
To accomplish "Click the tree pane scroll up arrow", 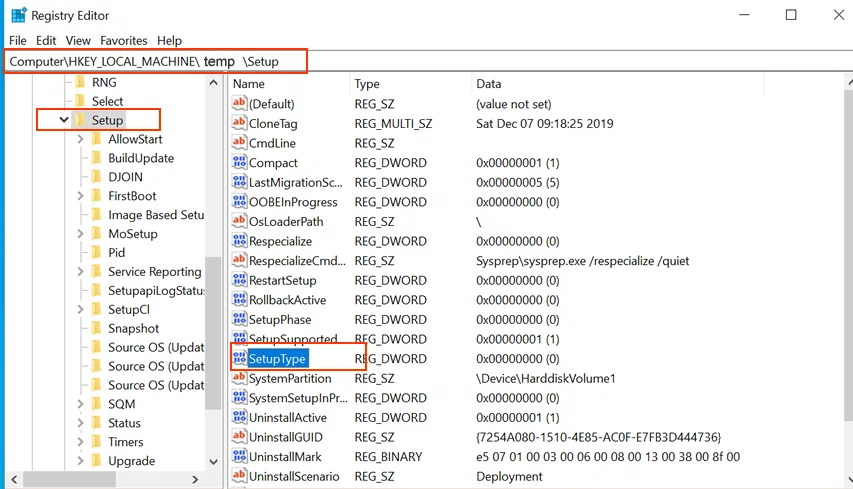I will [213, 83].
